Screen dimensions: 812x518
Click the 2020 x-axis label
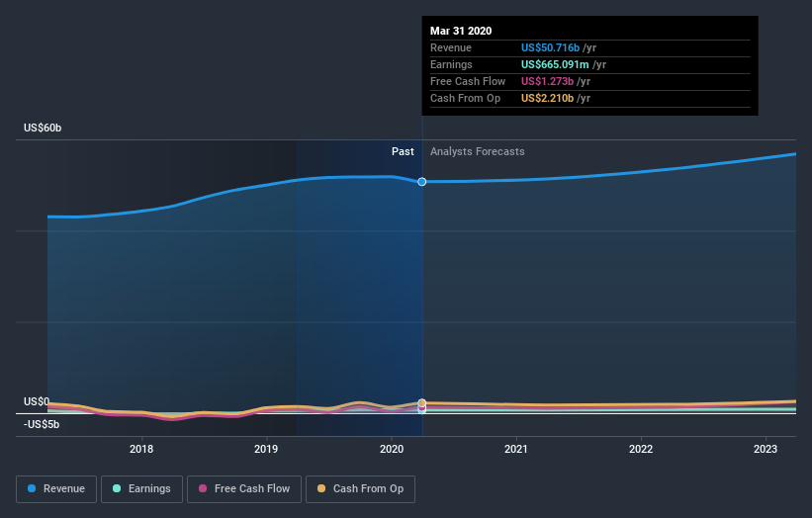pyautogui.click(x=392, y=449)
